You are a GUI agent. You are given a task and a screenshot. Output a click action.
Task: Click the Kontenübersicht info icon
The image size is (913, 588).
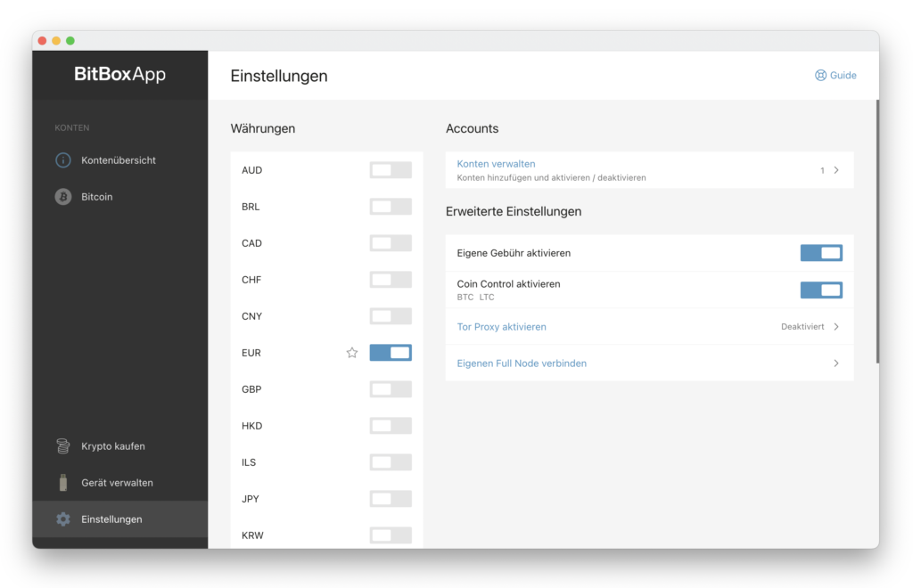pyautogui.click(x=63, y=160)
